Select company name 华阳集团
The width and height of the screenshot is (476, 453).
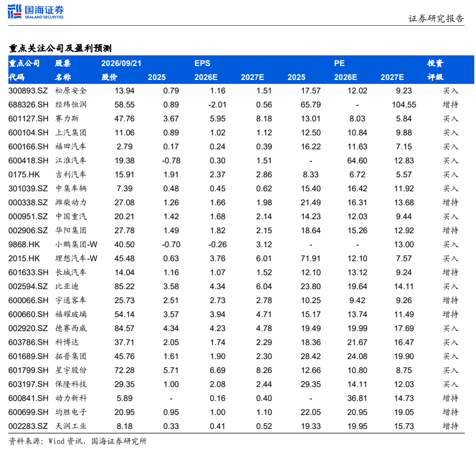click(x=71, y=230)
